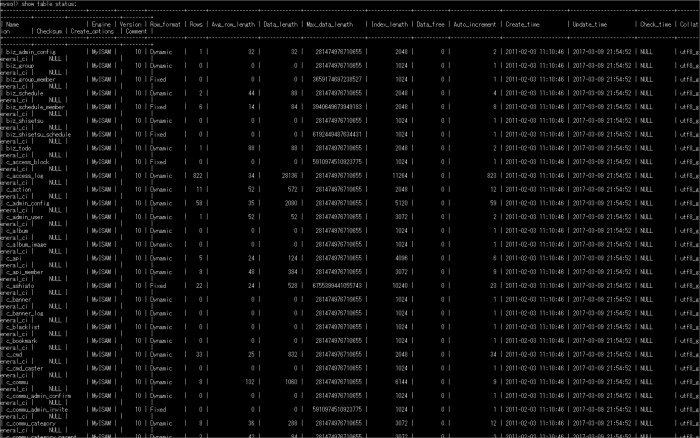Screen dimensions: 700x438
Task: Click the 'Row_format' column header
Action: pos(165,25)
